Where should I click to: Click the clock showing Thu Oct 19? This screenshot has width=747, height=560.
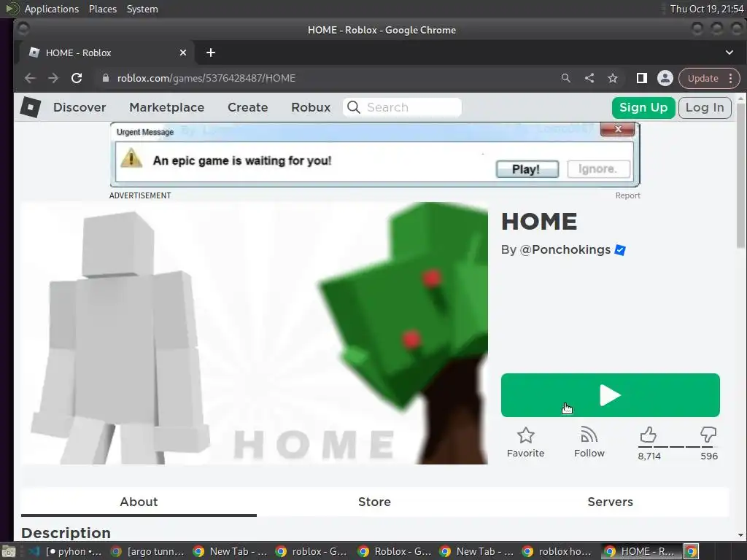pyautogui.click(x=706, y=9)
